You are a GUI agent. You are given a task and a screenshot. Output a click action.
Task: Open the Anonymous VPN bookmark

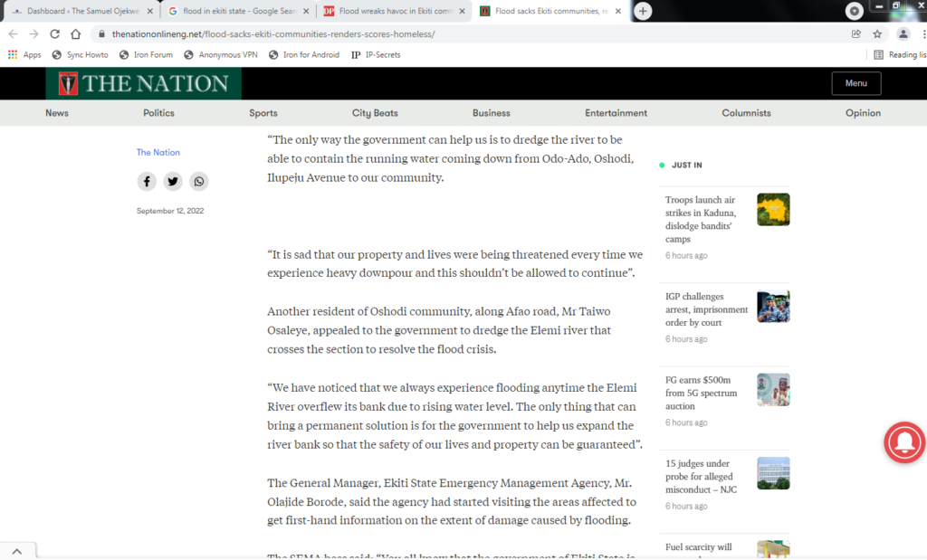[x=221, y=55]
